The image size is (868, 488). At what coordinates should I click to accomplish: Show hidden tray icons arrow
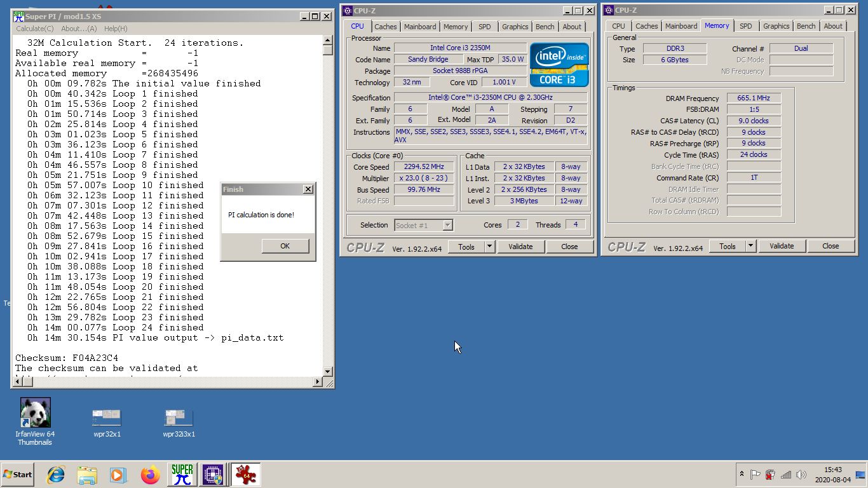click(742, 474)
